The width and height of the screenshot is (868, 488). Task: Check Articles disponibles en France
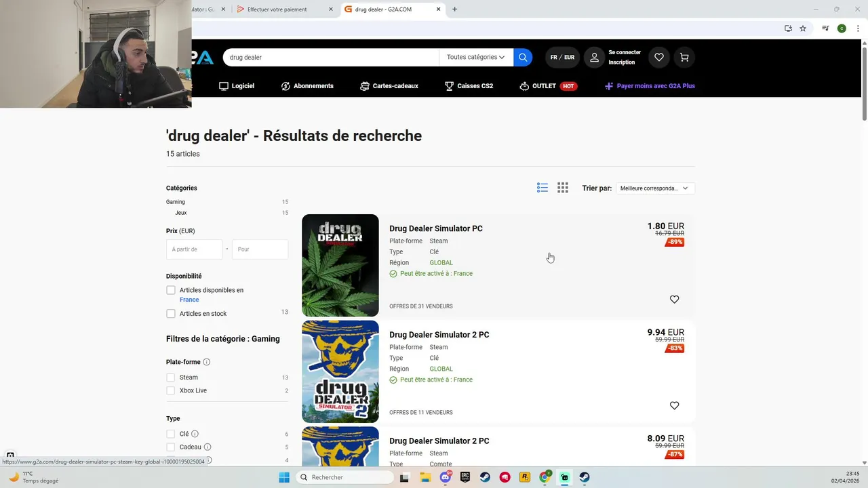coord(171,290)
